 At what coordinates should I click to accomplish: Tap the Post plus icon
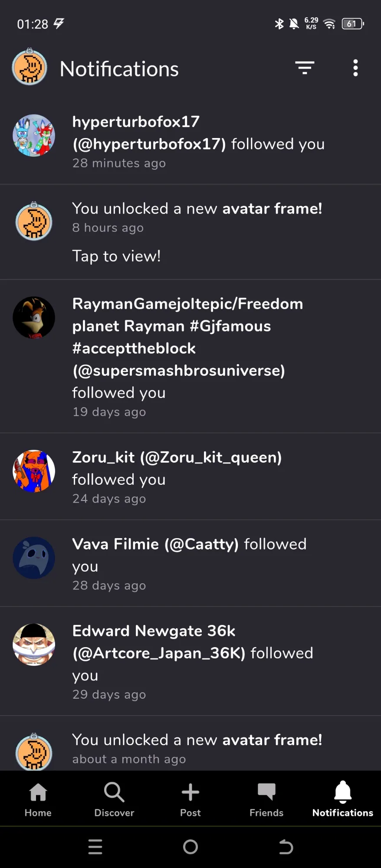pos(190,799)
